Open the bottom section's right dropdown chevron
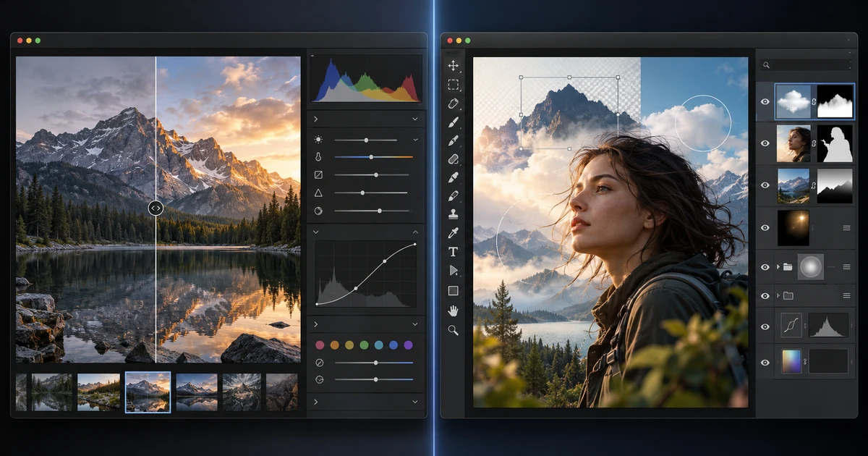The image size is (868, 456). coord(415,401)
